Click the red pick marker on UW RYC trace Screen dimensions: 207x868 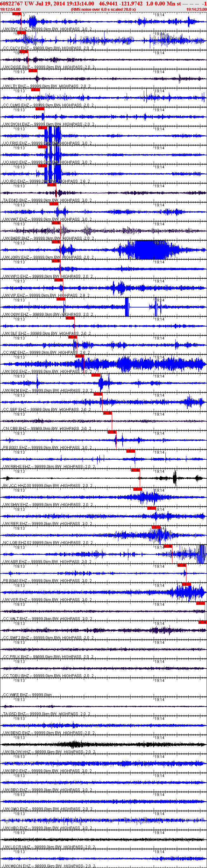pyautogui.click(x=17, y=14)
